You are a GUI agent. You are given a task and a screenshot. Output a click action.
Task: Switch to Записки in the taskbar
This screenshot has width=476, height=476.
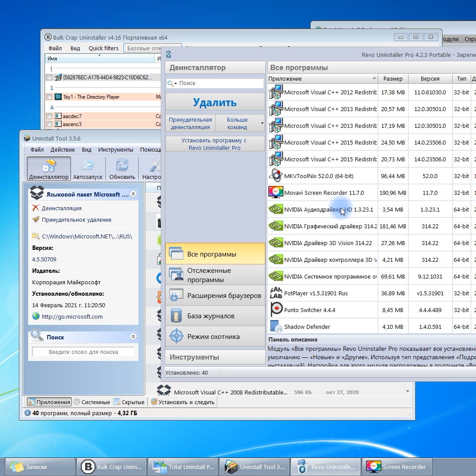40,467
